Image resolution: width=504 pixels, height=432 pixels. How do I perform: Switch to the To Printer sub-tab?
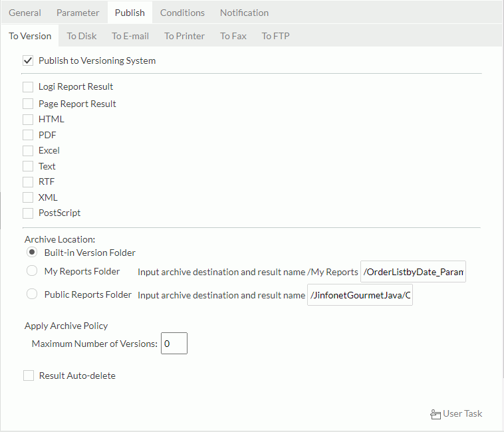point(184,36)
